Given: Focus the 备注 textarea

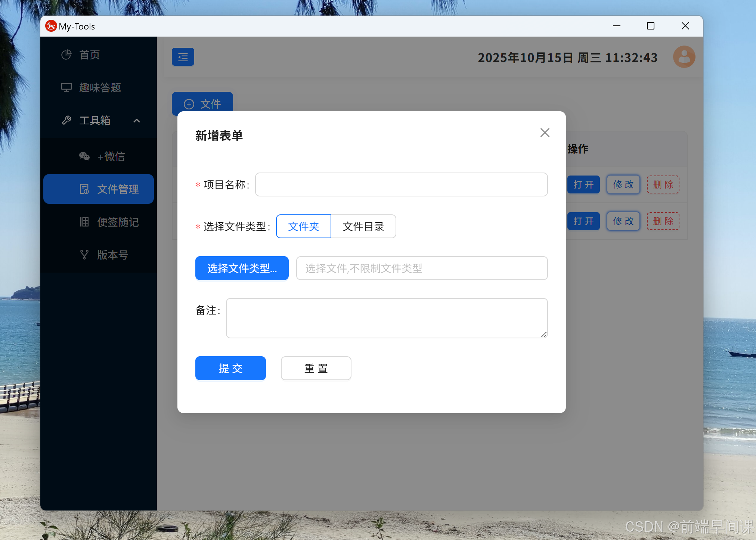Looking at the screenshot, I should tap(387, 318).
